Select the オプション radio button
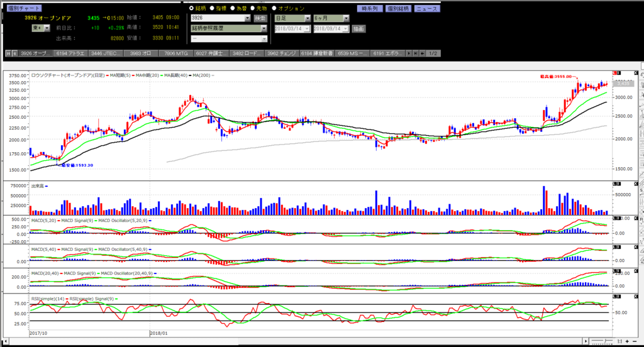Image resolution: width=644 pixels, height=347 pixels. point(274,8)
